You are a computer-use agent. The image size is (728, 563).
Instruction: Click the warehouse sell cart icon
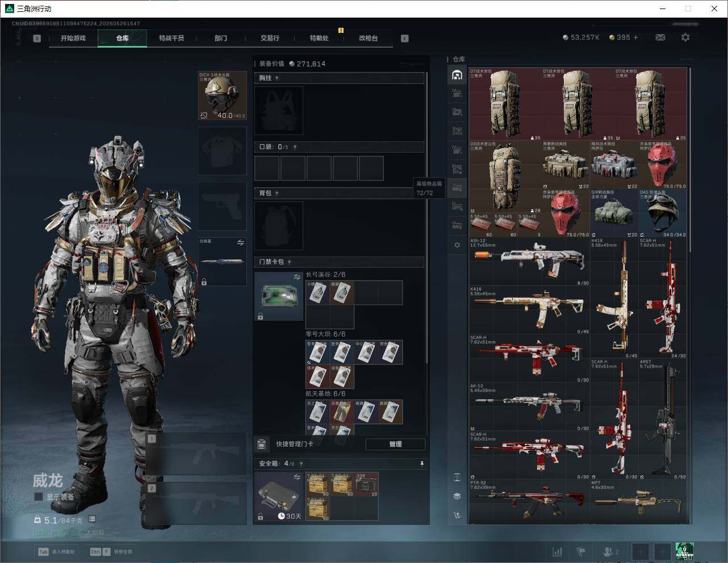click(457, 515)
